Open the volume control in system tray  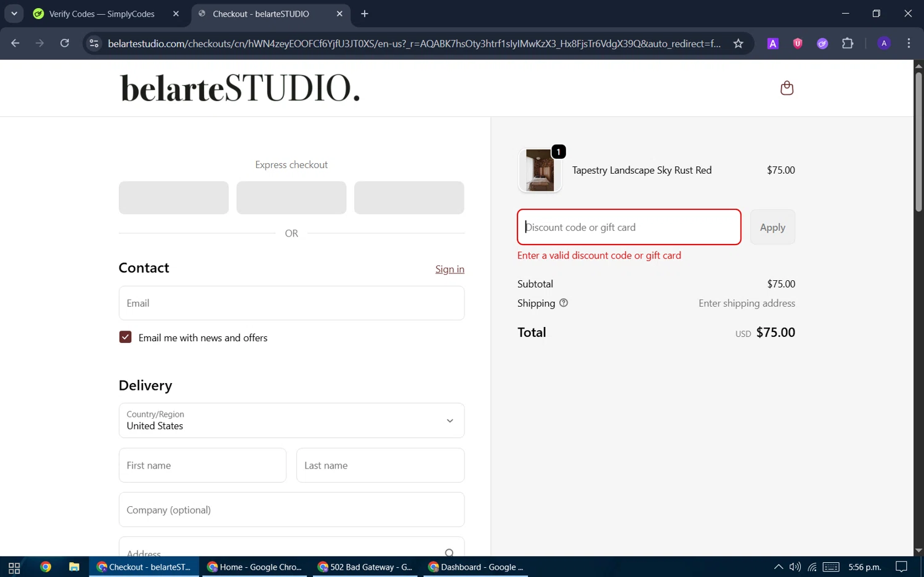pyautogui.click(x=795, y=567)
